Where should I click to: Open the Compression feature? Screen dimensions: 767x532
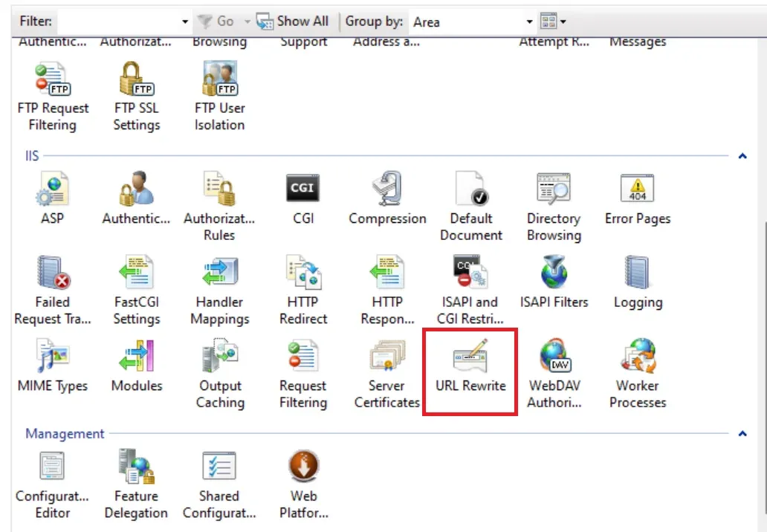tap(387, 198)
